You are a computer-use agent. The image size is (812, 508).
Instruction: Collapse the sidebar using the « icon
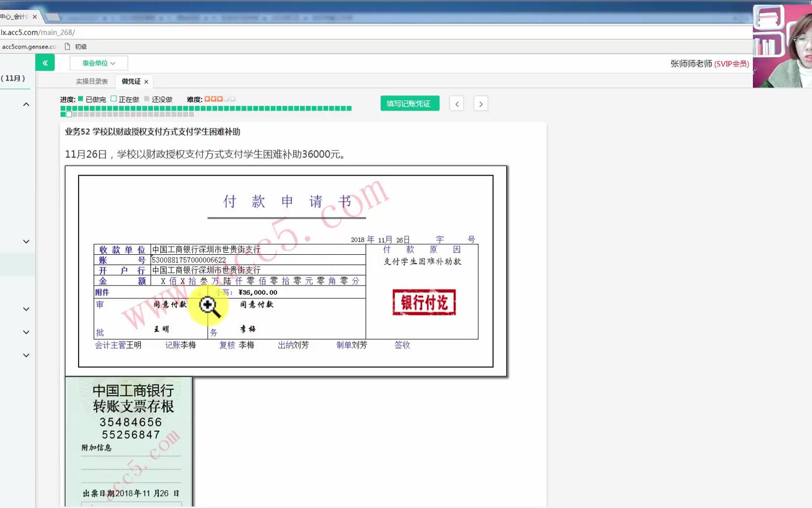coord(45,63)
